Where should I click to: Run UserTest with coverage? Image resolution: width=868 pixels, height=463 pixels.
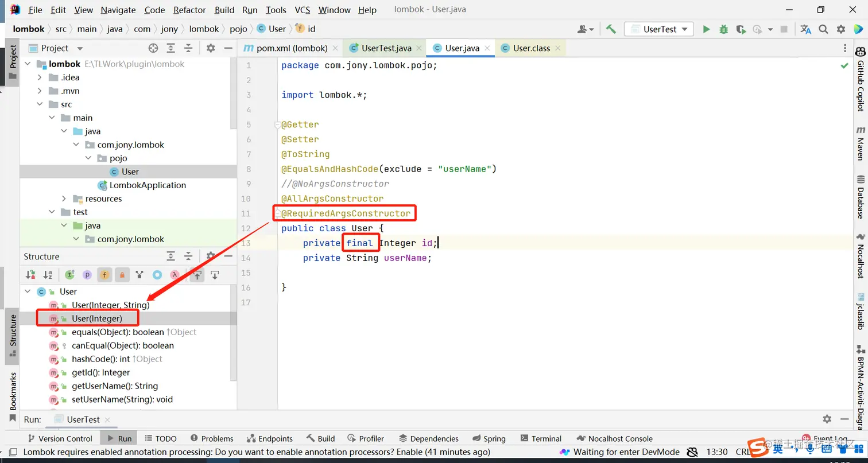pos(741,29)
